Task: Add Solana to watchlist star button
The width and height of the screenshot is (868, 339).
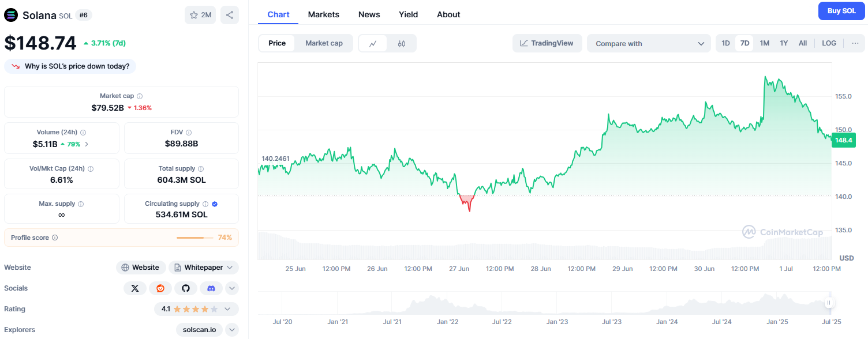Action: coord(200,15)
